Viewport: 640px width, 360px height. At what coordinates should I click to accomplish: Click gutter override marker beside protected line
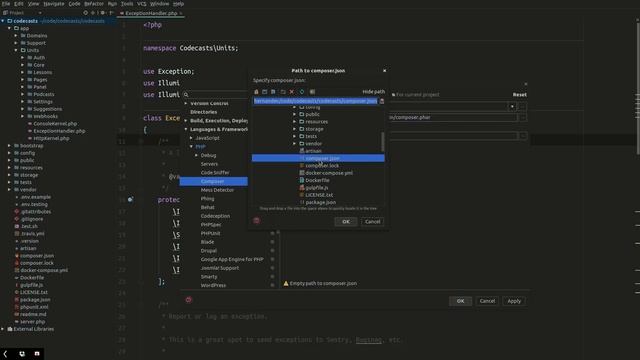pyautogui.click(x=130, y=200)
